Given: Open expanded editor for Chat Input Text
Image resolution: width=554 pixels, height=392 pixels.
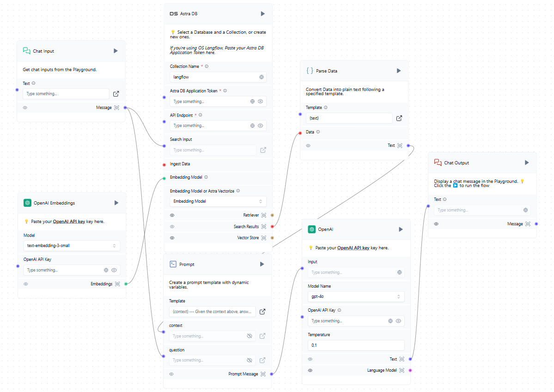Looking at the screenshot, I should pyautogui.click(x=116, y=94).
